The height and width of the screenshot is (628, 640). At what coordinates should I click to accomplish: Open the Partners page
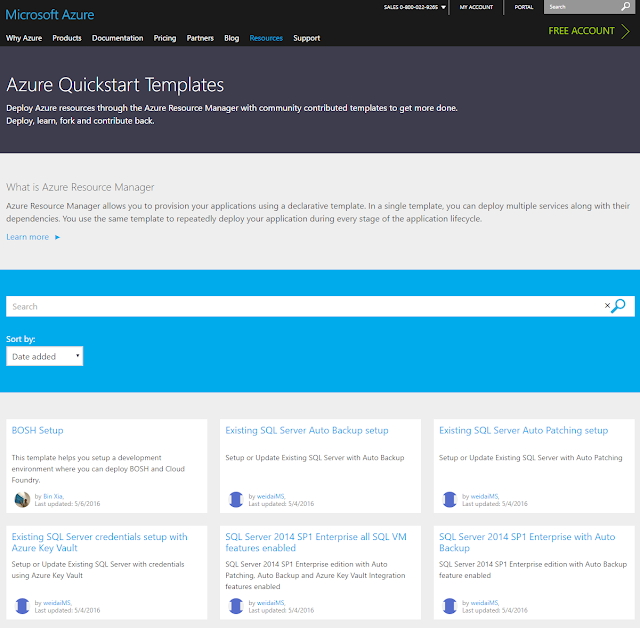point(200,38)
